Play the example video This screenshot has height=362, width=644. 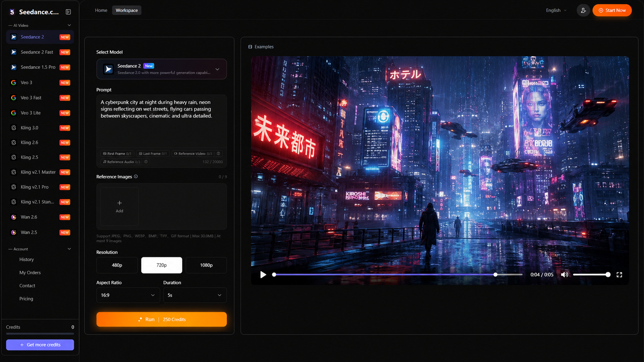[263, 275]
